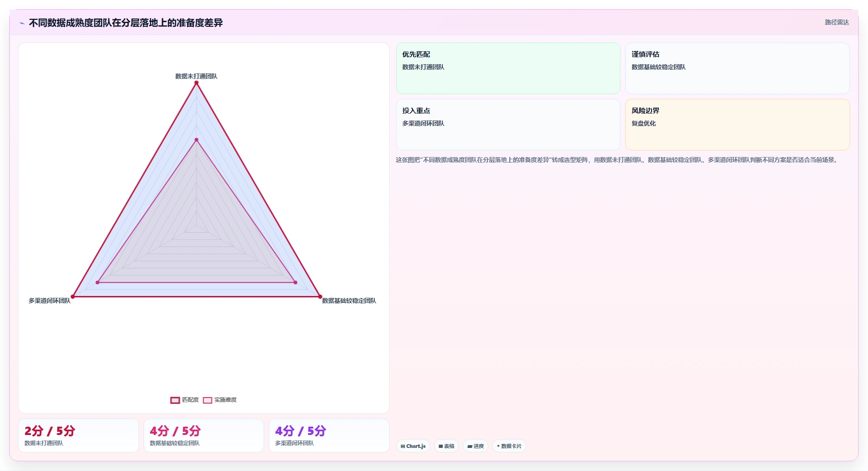Click the 实施难度 legend label
This screenshot has width=868, height=471.
pyautogui.click(x=225, y=400)
